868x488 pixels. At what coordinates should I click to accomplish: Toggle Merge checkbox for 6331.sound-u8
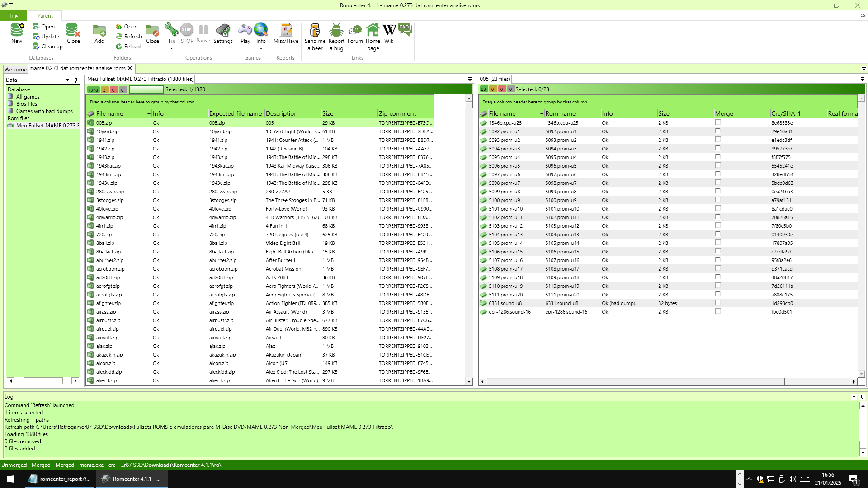pos(717,303)
